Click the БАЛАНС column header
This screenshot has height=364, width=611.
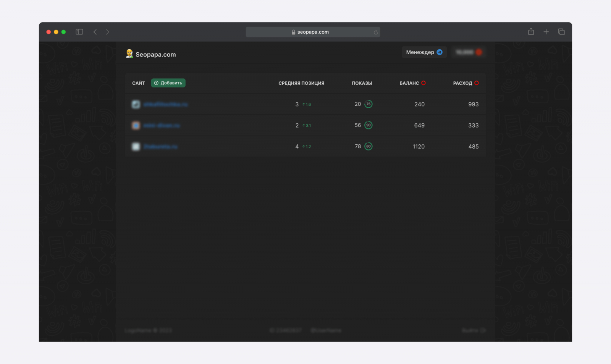click(409, 83)
